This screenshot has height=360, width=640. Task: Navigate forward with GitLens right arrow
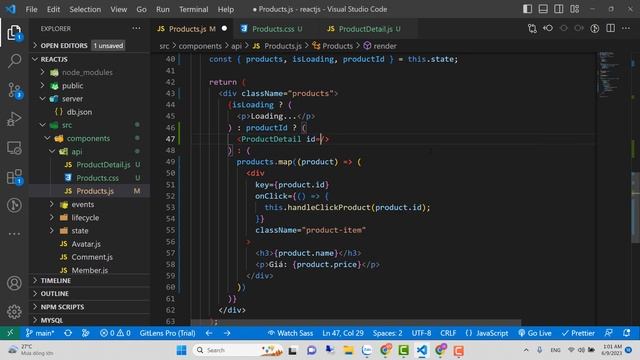pos(227,333)
